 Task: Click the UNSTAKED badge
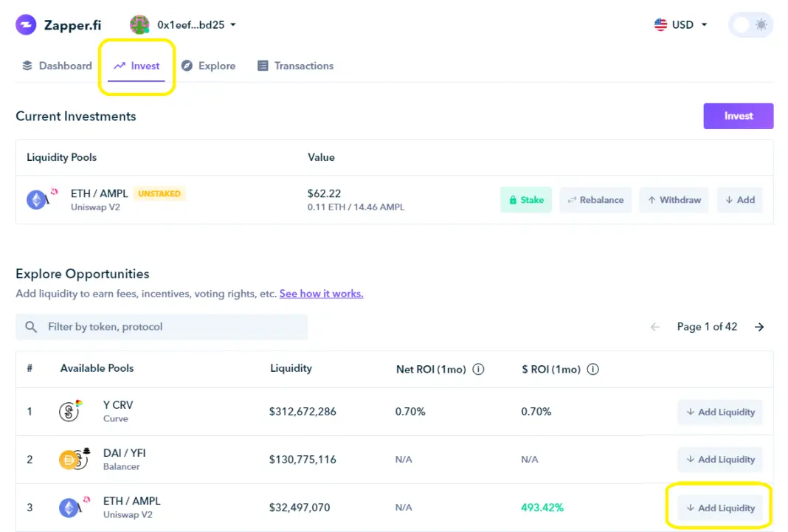point(159,193)
